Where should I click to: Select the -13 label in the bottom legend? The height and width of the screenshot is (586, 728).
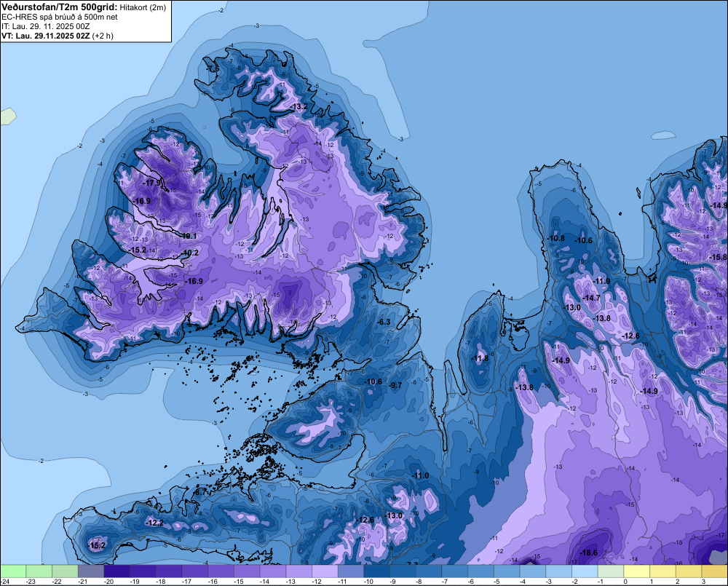click(x=291, y=582)
